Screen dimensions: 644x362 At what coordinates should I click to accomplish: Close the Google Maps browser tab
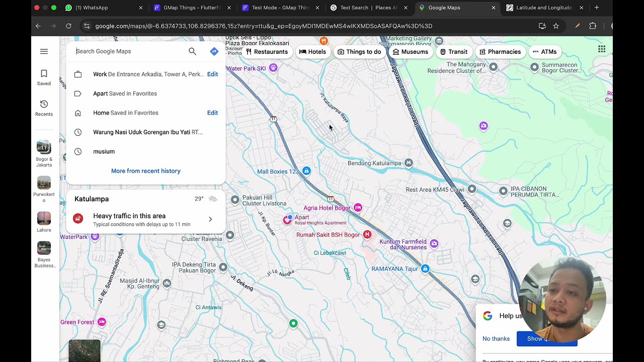point(494,8)
